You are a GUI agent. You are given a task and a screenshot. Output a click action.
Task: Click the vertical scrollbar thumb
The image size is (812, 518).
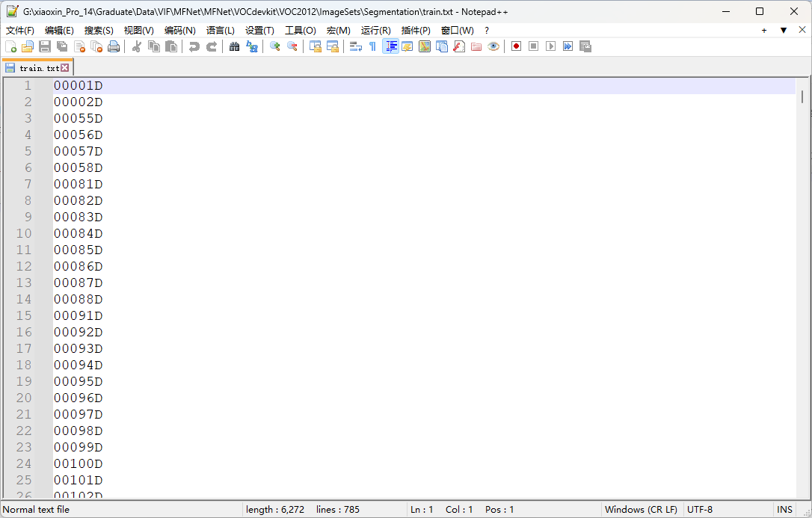pyautogui.click(x=802, y=96)
